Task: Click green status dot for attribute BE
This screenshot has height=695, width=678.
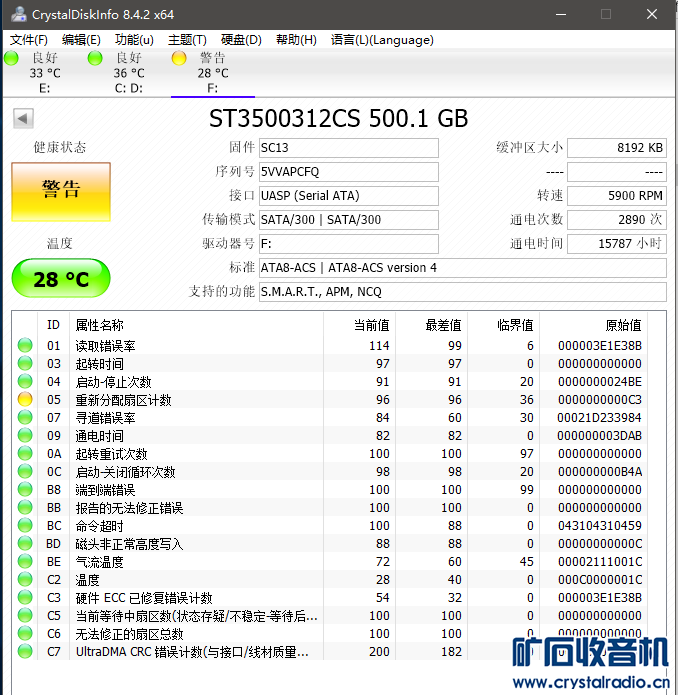Action: click(x=25, y=562)
